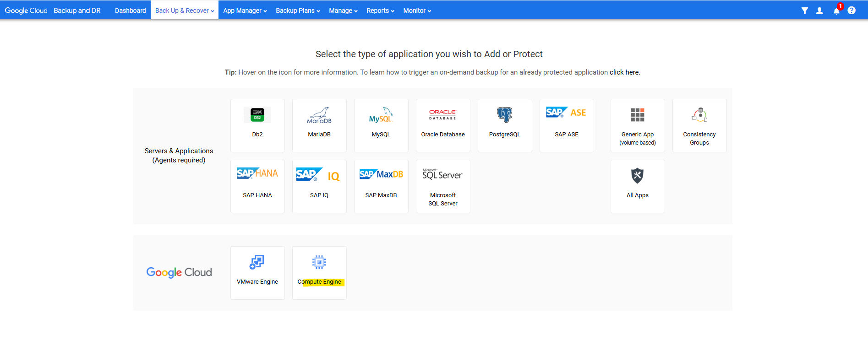Select the Db2 database icon

tap(257, 115)
